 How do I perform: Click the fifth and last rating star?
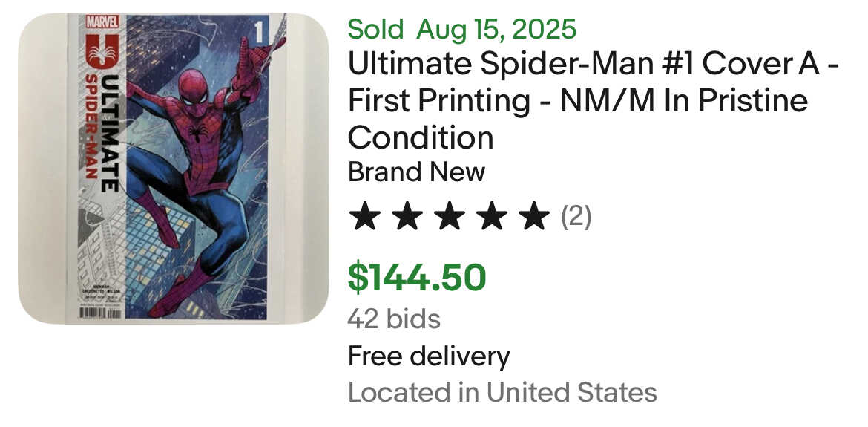(533, 217)
